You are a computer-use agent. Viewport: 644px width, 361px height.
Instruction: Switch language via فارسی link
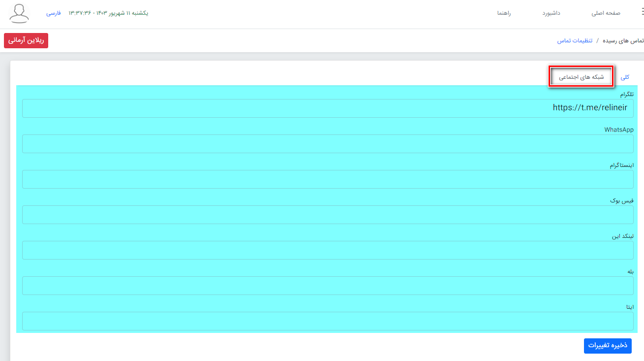tap(54, 13)
